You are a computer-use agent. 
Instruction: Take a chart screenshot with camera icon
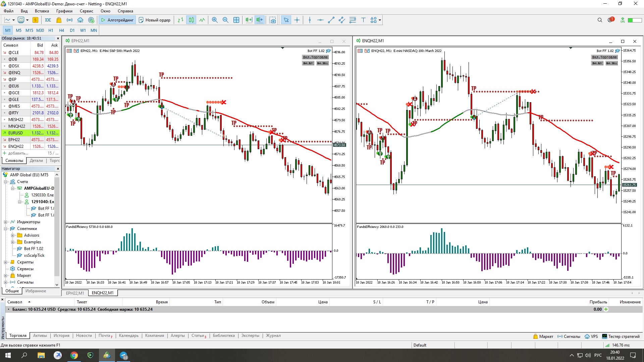[x=273, y=20]
